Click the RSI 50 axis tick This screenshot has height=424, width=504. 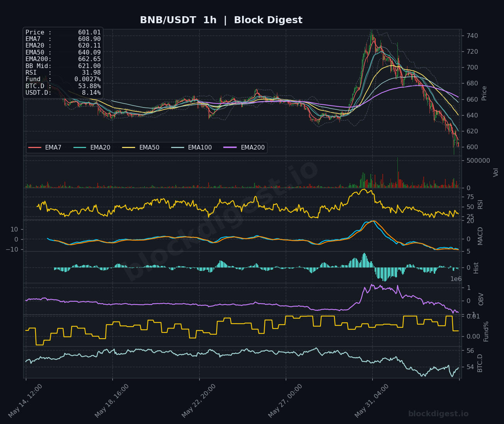click(x=470, y=207)
